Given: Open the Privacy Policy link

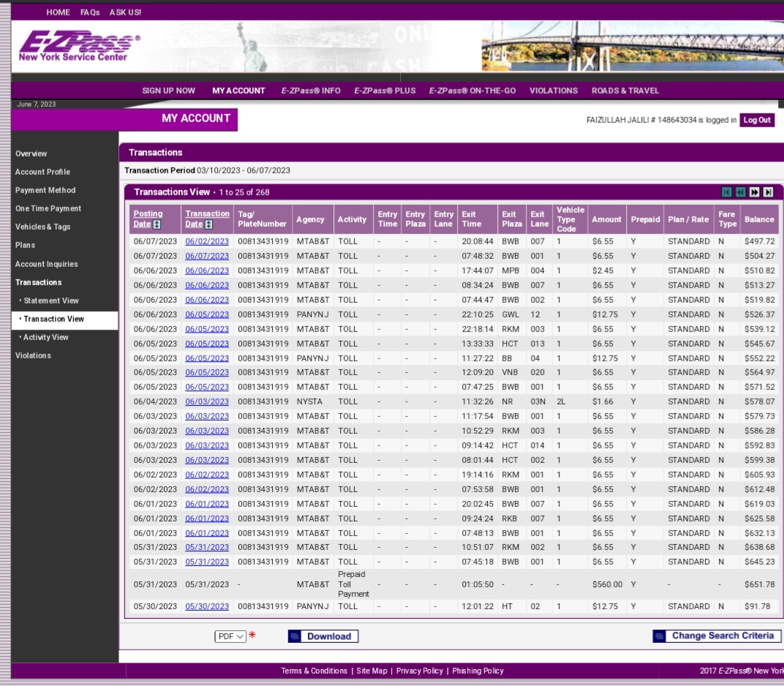Looking at the screenshot, I should [x=420, y=671].
